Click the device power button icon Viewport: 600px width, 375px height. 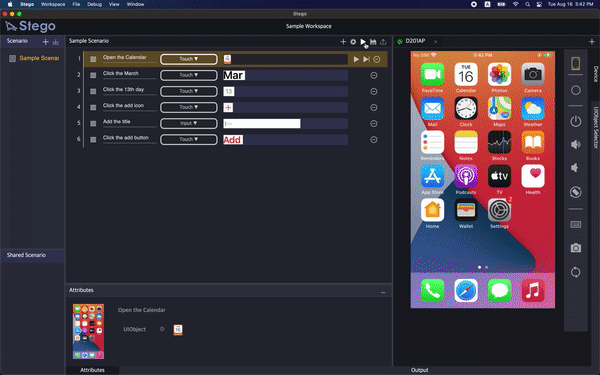click(x=576, y=122)
